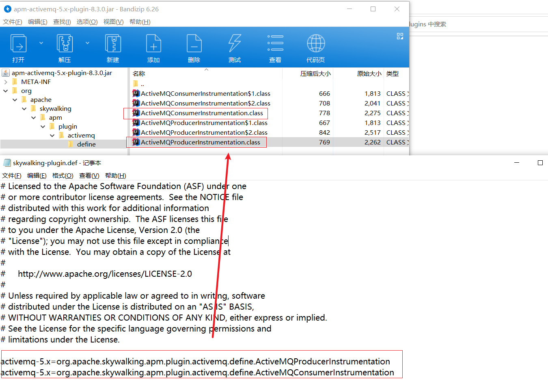This screenshot has width=548, height=392.
Task: Click the 删除 (Delete) toolbar icon
Action: click(194, 43)
